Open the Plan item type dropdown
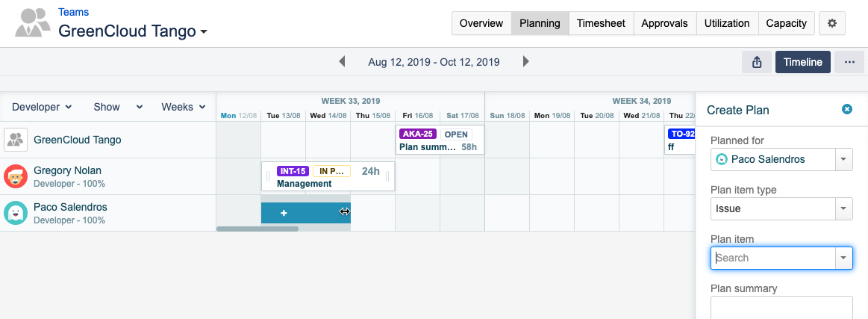This screenshot has width=868, height=319. pyautogui.click(x=843, y=208)
